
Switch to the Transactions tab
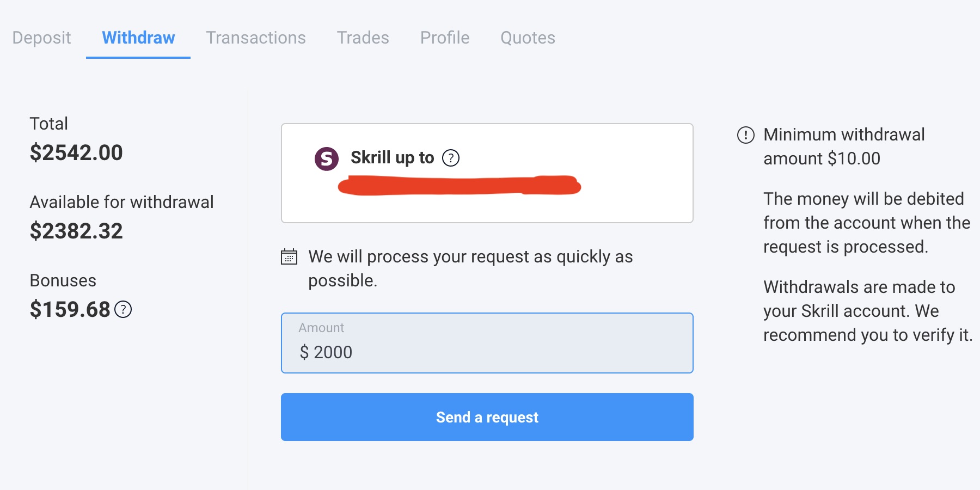(256, 38)
